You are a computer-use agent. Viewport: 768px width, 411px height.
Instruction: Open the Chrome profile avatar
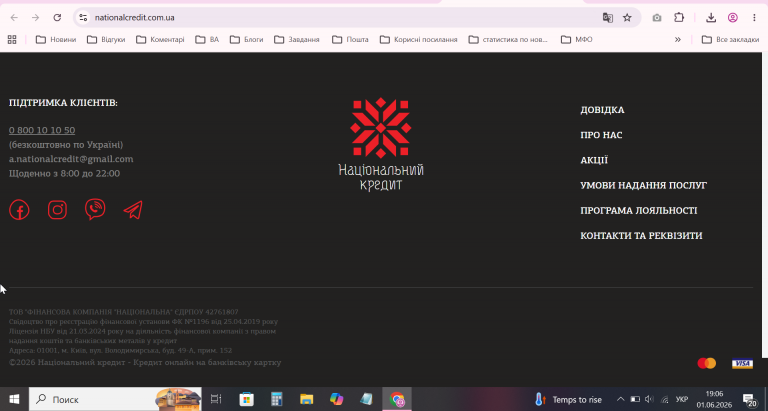733,18
